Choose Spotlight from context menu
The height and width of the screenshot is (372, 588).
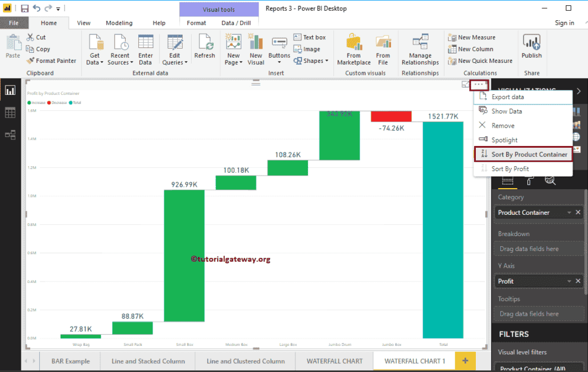click(x=523, y=140)
